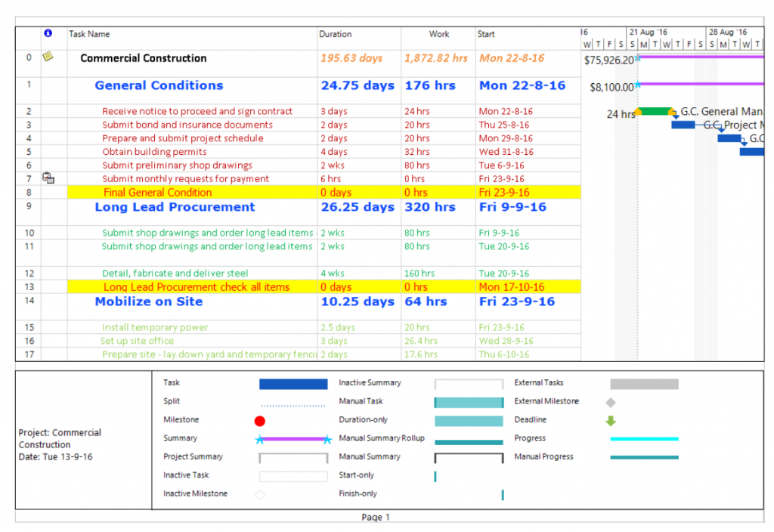Select the General Conditions summary task
774x532 pixels.
[x=159, y=86]
